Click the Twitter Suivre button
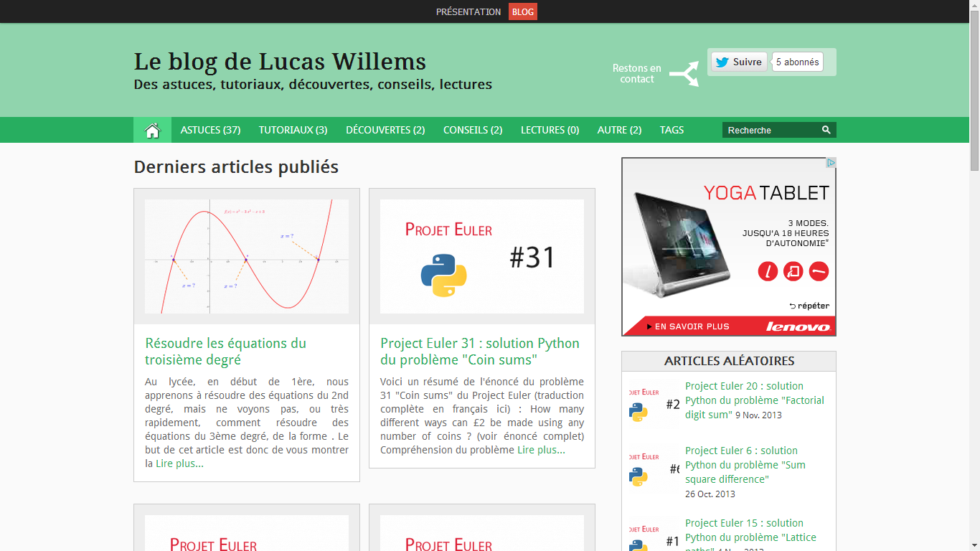 (x=739, y=62)
